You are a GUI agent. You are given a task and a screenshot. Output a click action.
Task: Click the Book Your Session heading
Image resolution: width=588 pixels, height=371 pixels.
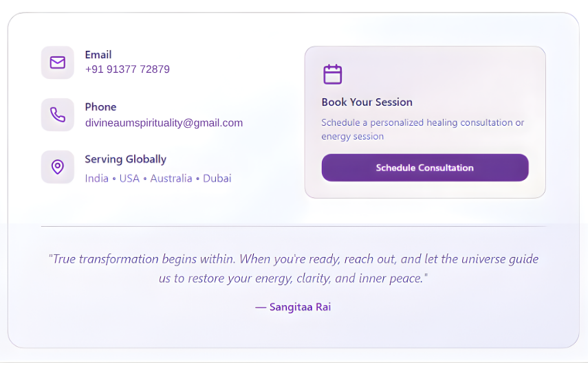click(x=367, y=102)
